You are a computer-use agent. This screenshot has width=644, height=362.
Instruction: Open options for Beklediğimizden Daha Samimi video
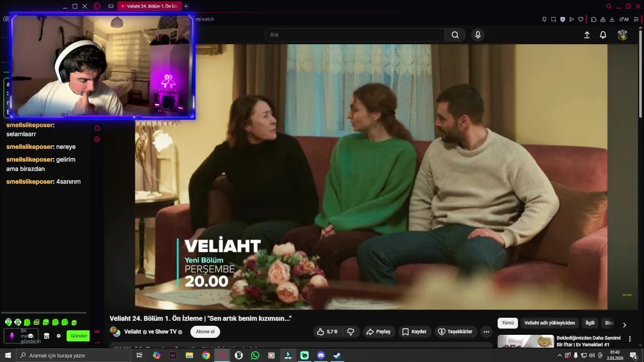(x=629, y=339)
